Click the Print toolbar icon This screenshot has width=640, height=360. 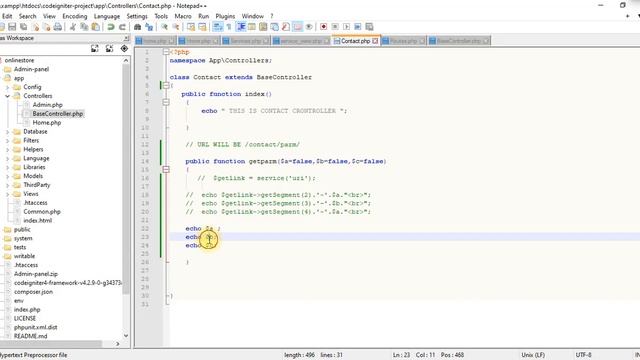pos(58,27)
